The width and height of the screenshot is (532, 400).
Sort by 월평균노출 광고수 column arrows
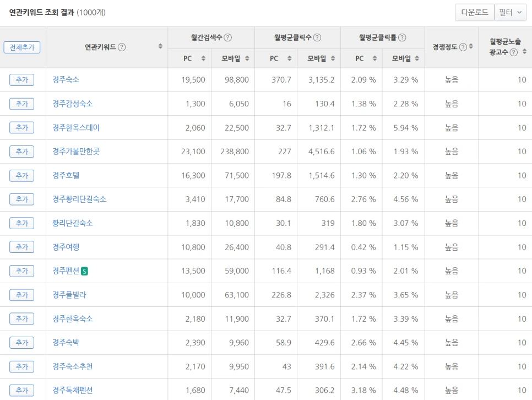pyautogui.click(x=524, y=52)
